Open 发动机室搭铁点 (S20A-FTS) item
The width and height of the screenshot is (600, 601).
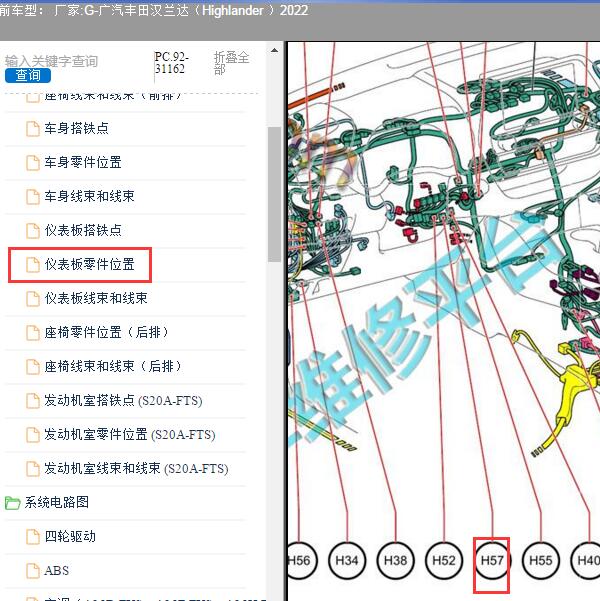(x=123, y=401)
